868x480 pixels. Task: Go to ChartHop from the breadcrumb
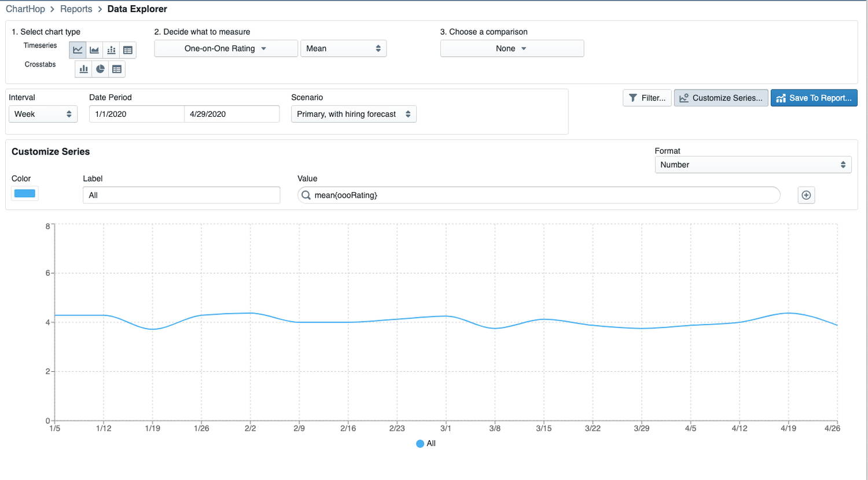[x=25, y=9]
